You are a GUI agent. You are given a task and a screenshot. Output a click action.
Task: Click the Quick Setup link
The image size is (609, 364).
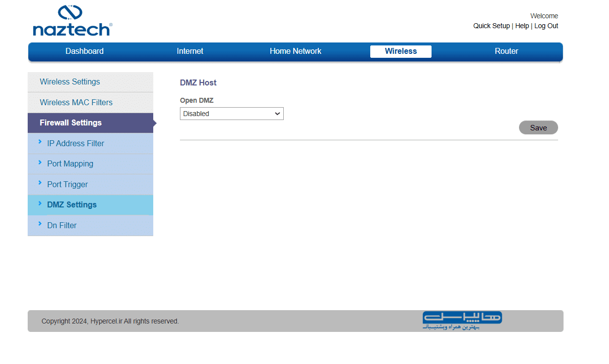pos(491,26)
